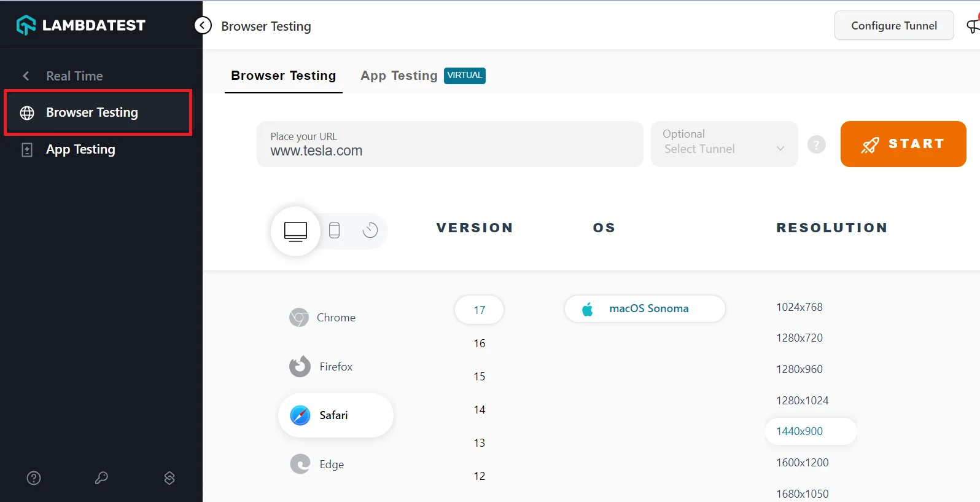Select macOS Sonoma operating system
Viewport: 980px width, 502px height.
click(x=645, y=308)
